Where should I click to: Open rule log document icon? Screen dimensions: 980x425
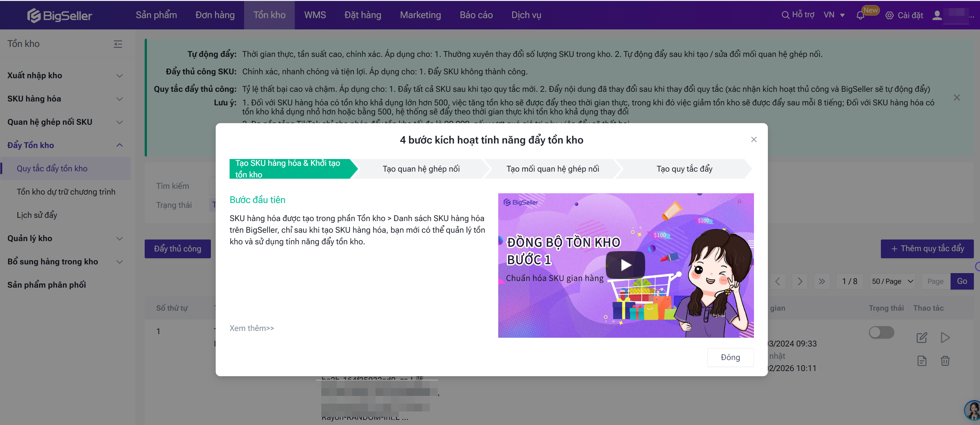(x=922, y=361)
